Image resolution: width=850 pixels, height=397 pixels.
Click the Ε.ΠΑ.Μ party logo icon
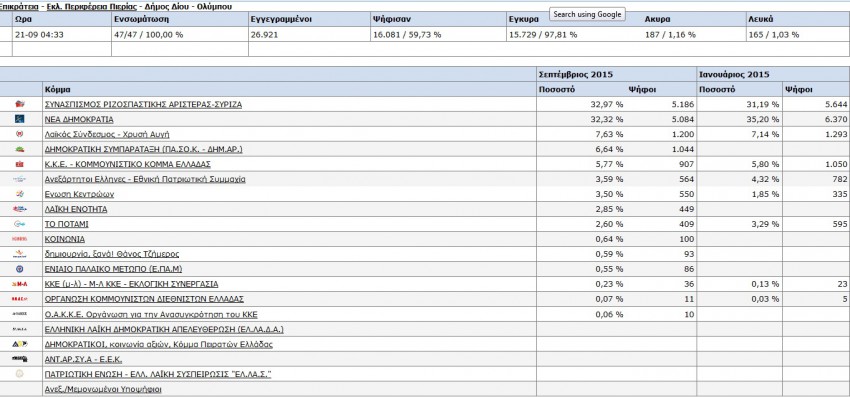pyautogui.click(x=20, y=268)
